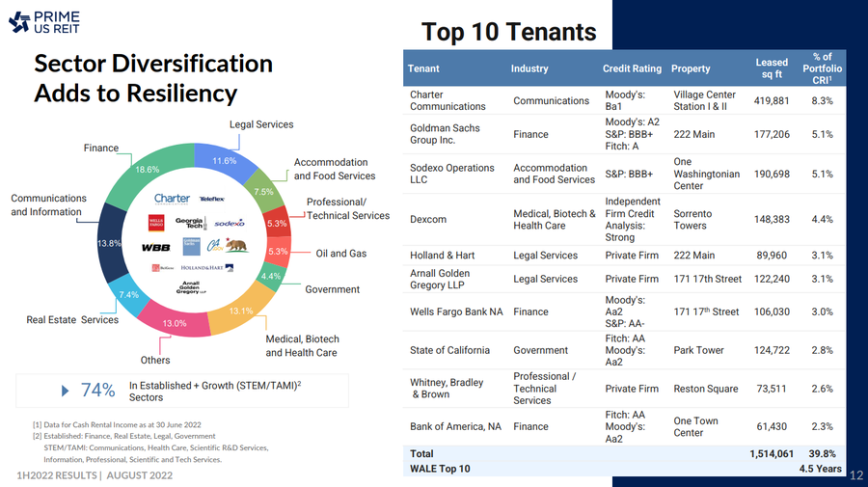The image size is (868, 487).
Task: Click the Park Tower property cell
Action: [x=698, y=350]
